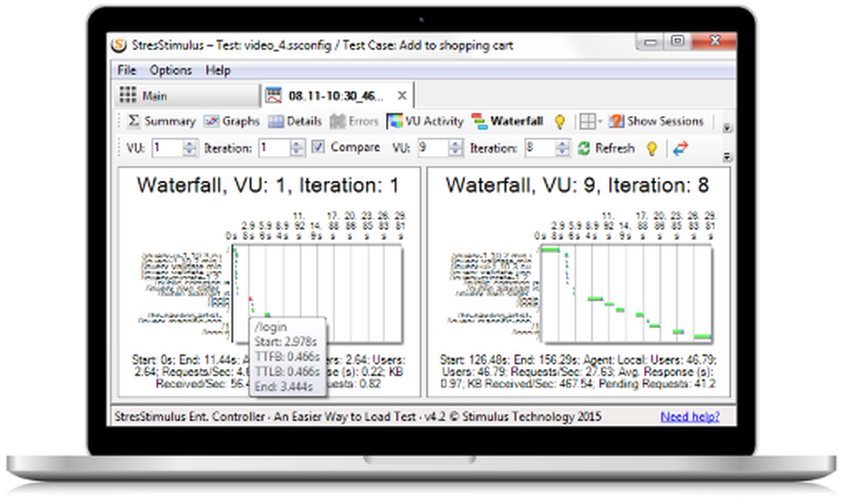
Task: Click the 'Waterfall, VU: 1, Iteration: 1' title
Action: coord(267,185)
